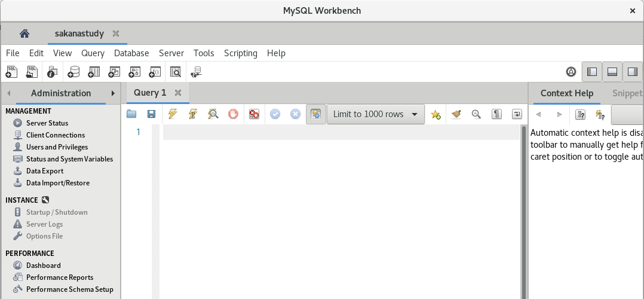644x299 pixels.
Task: Create a new schema icon
Action: click(73, 72)
